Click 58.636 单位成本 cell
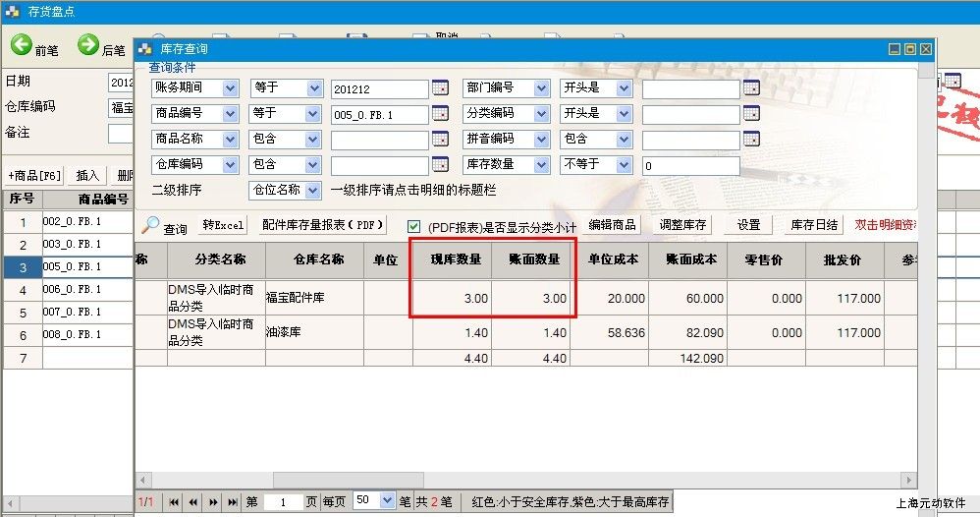The width and height of the screenshot is (980, 517). pyautogui.click(x=610, y=332)
